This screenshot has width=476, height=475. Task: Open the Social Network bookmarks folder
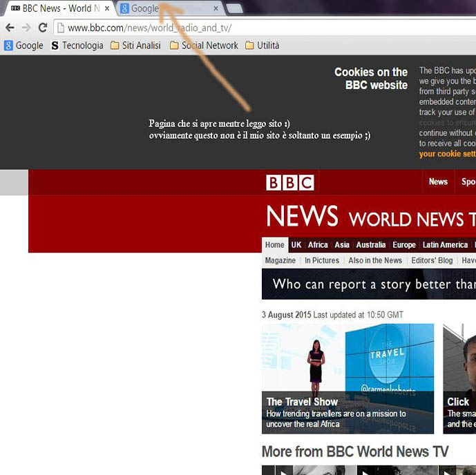pyautogui.click(x=204, y=46)
